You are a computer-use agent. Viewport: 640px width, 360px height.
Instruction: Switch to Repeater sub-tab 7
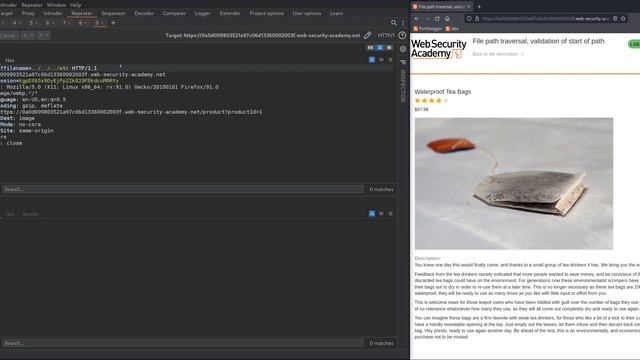tap(67, 23)
